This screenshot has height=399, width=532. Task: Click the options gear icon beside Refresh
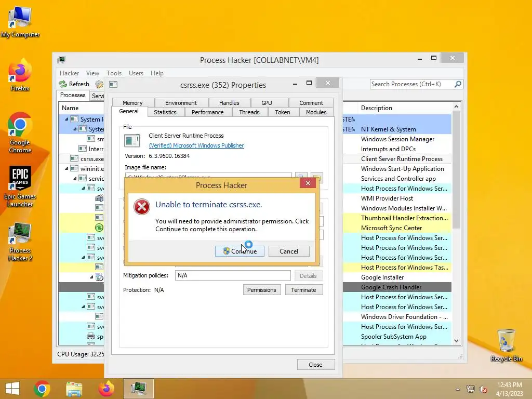point(99,84)
